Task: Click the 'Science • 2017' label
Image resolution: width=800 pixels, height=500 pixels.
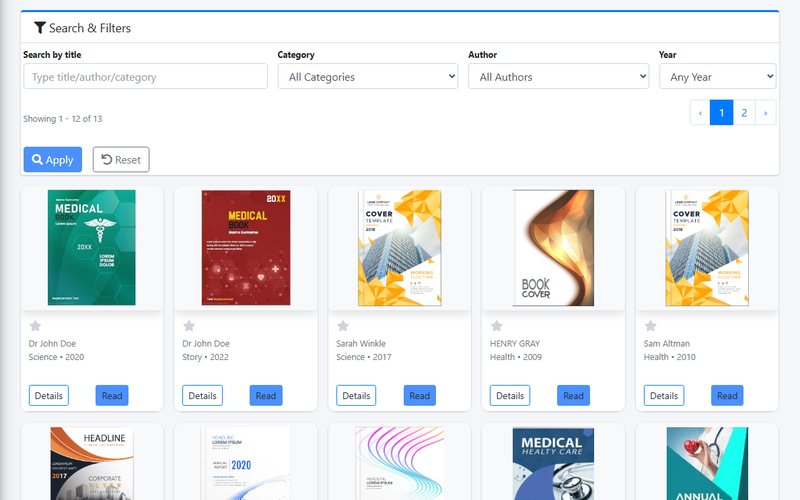Action: (364, 357)
